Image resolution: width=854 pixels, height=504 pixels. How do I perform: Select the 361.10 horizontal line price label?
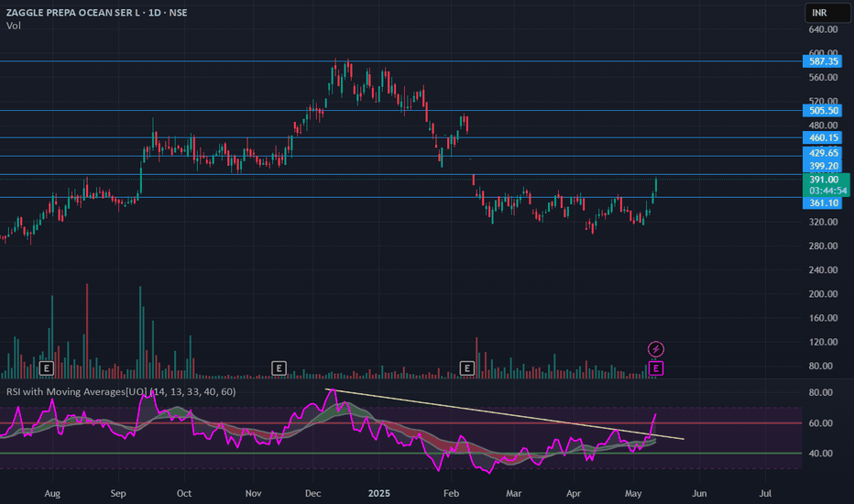[823, 203]
